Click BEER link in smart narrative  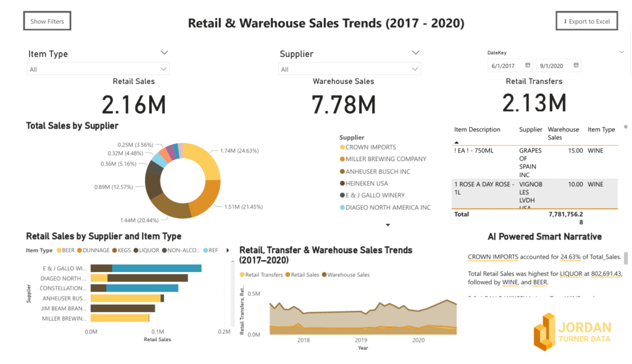pos(539,282)
